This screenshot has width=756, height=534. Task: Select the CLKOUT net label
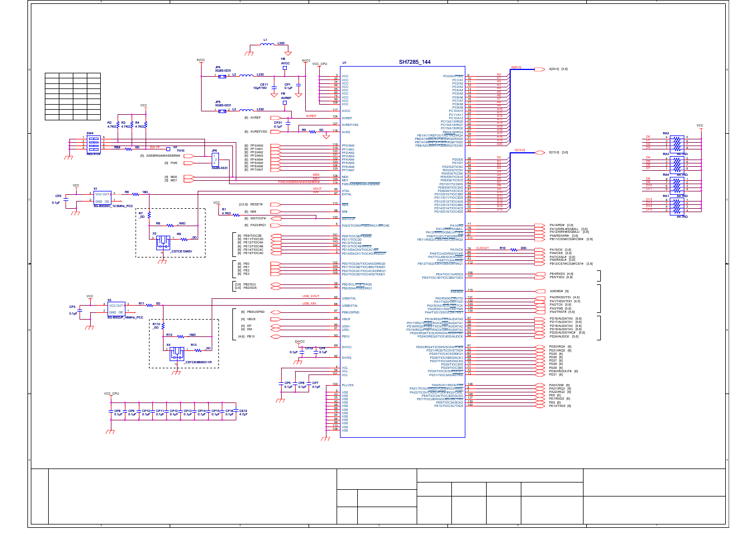[x=482, y=248]
